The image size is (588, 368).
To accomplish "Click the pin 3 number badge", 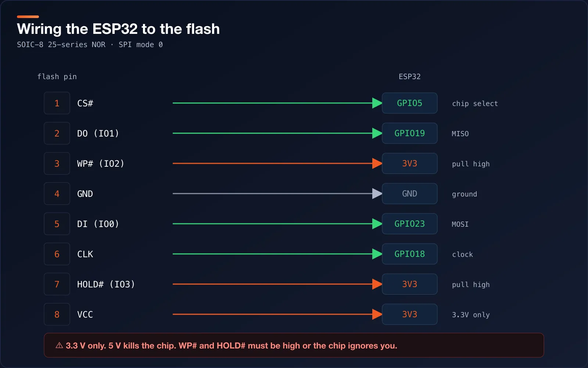I will pyautogui.click(x=57, y=163).
